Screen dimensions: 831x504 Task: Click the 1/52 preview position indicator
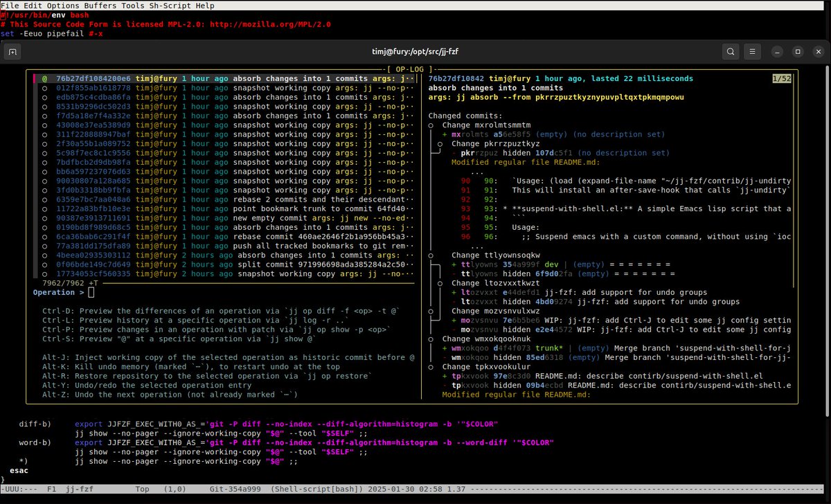coord(783,79)
